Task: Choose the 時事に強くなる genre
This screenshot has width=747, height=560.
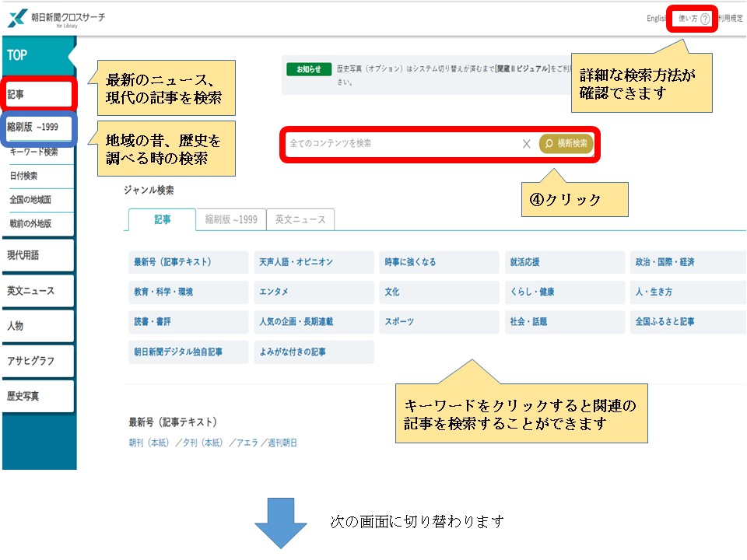Action: coord(439,262)
